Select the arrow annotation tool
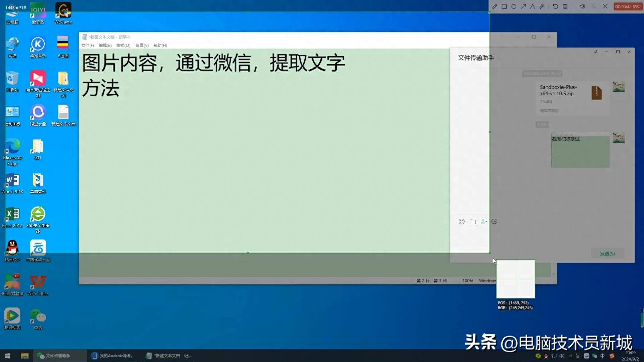 coord(523,6)
